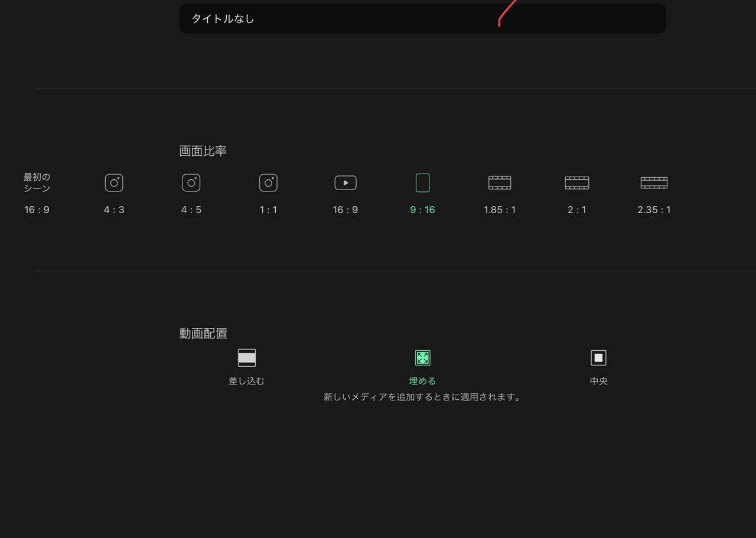Select the 4:3 Instagram aspect ratio icon
Viewport: 756px width, 538px height.
point(114,182)
